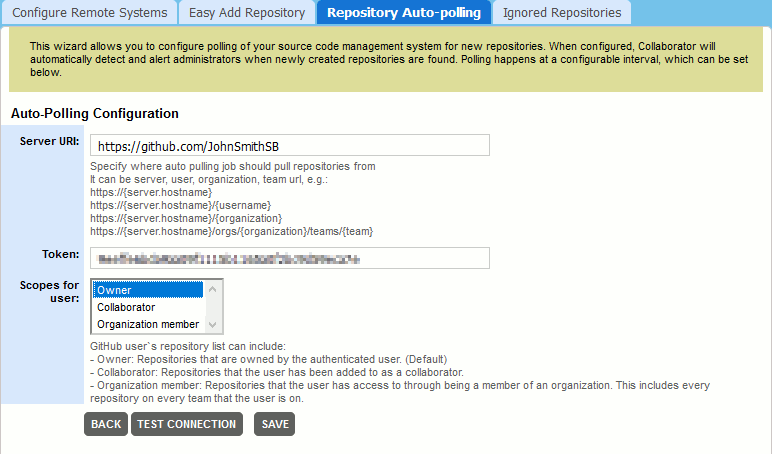Click the Server URI label
The height and width of the screenshot is (454, 772).
click(x=50, y=141)
